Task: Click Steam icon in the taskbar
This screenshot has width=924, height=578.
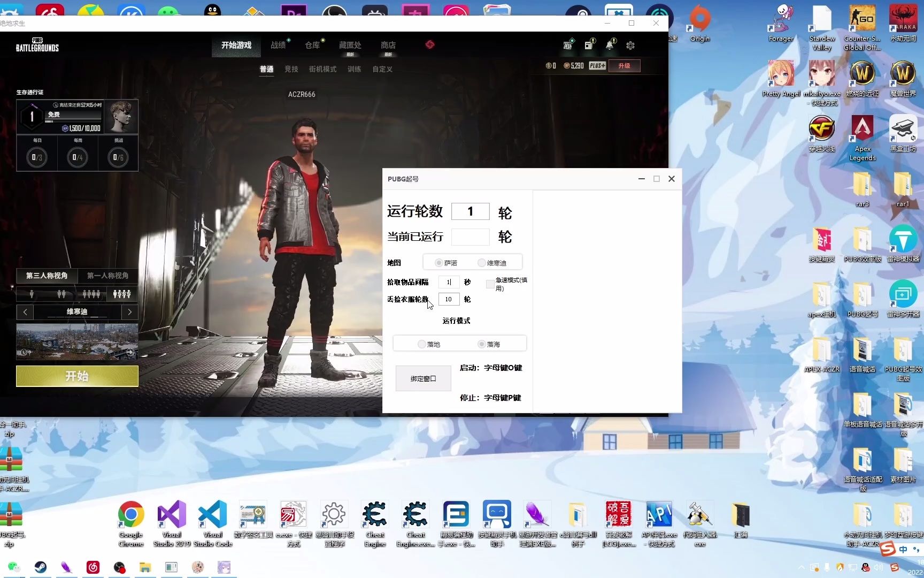Action: click(x=40, y=567)
